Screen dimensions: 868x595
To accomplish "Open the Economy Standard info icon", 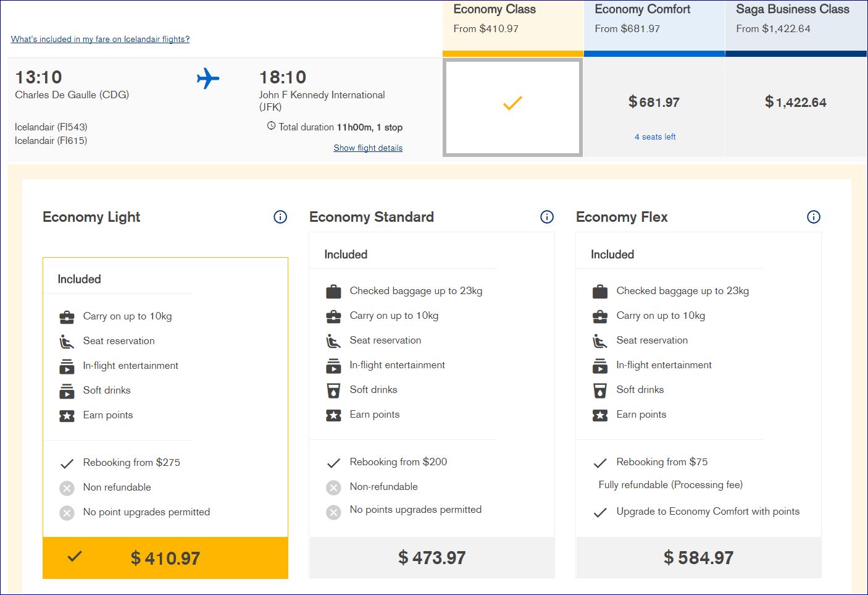I will (x=547, y=217).
